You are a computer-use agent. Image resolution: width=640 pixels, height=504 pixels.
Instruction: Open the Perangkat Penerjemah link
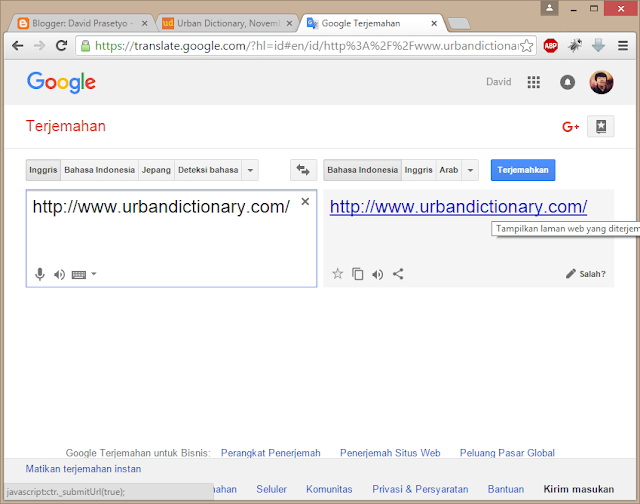[x=271, y=453]
